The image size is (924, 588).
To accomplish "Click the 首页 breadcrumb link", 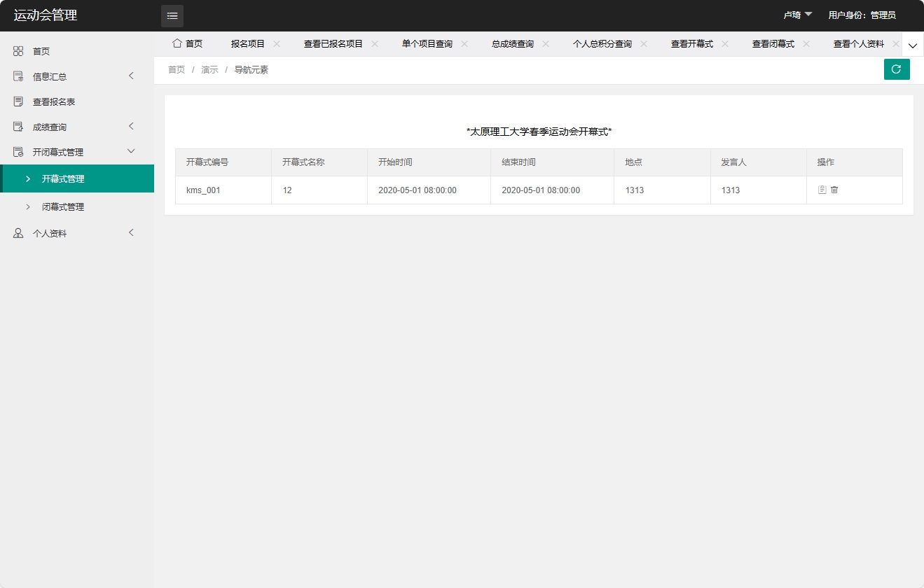I will pyautogui.click(x=176, y=69).
